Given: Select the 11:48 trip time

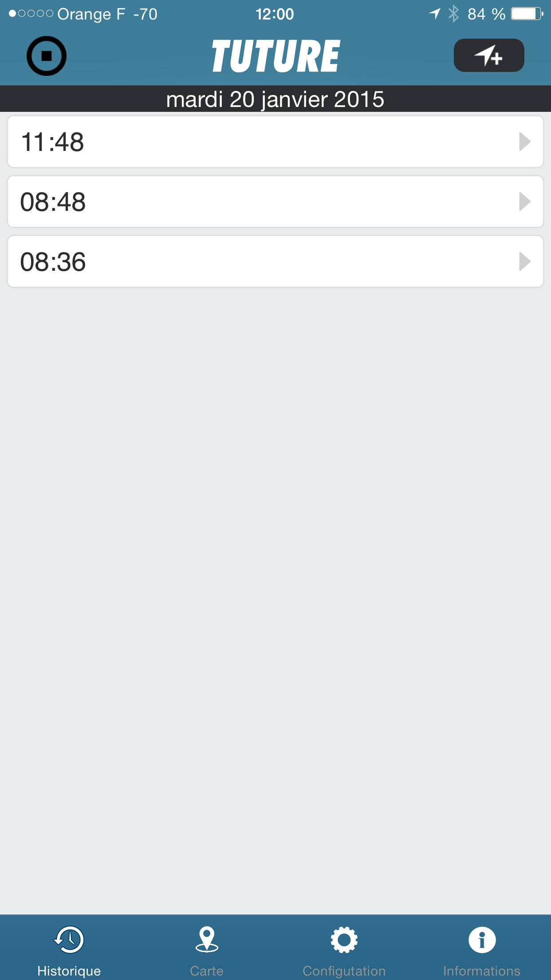Looking at the screenshot, I should 53,142.
